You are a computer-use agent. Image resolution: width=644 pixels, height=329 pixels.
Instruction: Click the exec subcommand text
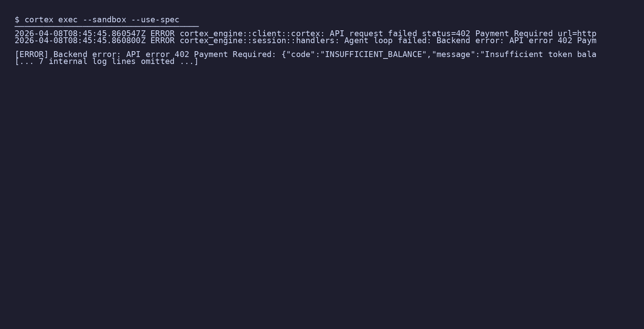click(x=68, y=20)
